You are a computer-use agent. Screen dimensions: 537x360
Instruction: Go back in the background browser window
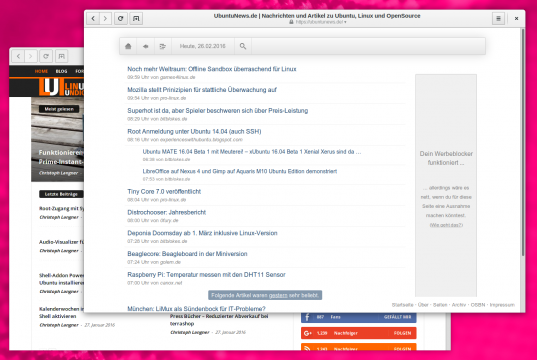pyautogui.click(x=18, y=56)
